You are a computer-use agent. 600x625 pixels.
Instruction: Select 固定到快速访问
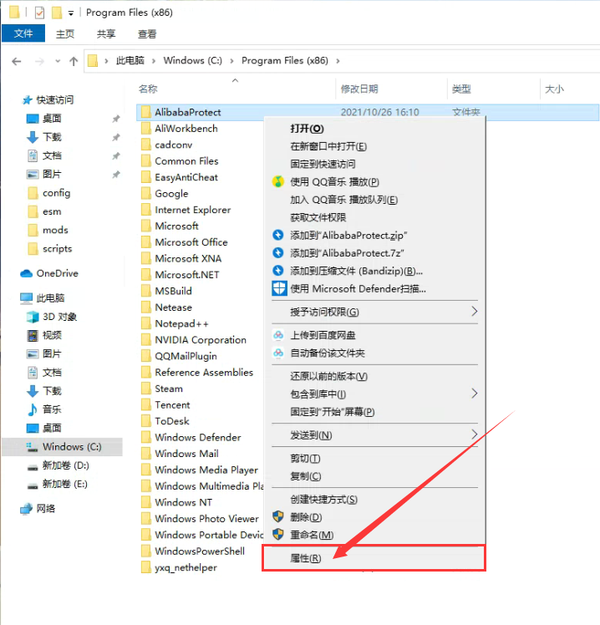(x=323, y=164)
